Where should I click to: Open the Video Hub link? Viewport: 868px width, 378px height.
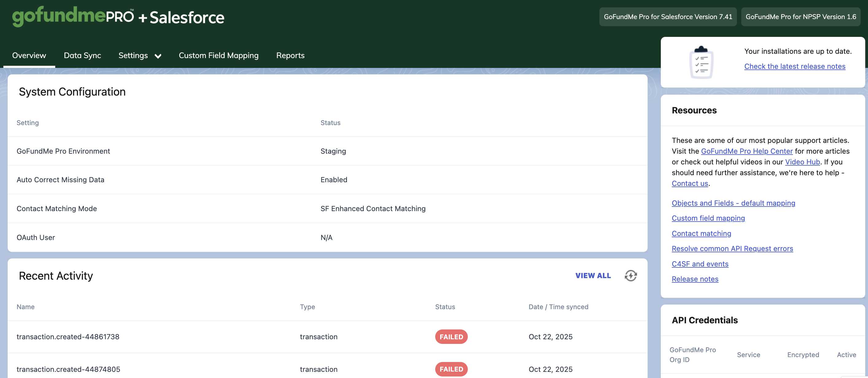coord(802,162)
